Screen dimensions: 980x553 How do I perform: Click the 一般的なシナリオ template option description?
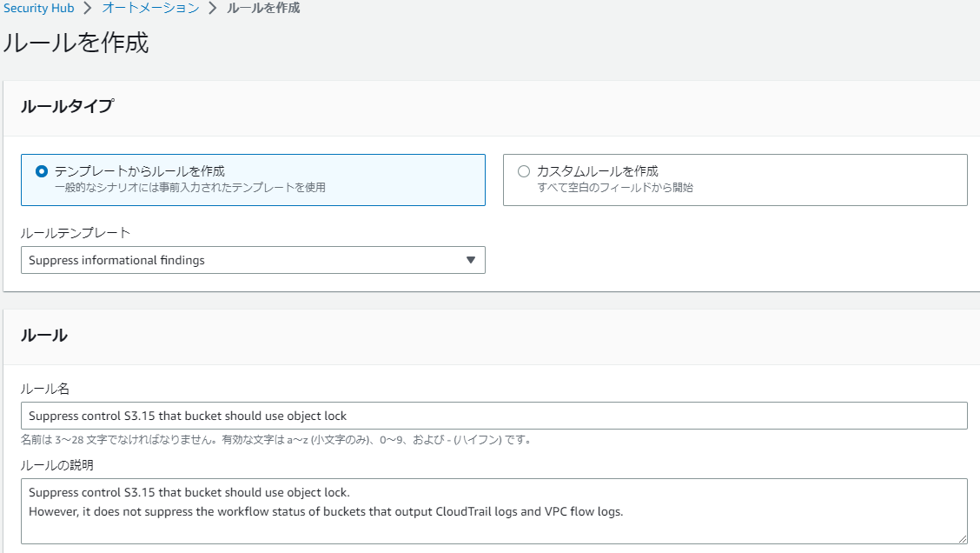[x=189, y=187]
